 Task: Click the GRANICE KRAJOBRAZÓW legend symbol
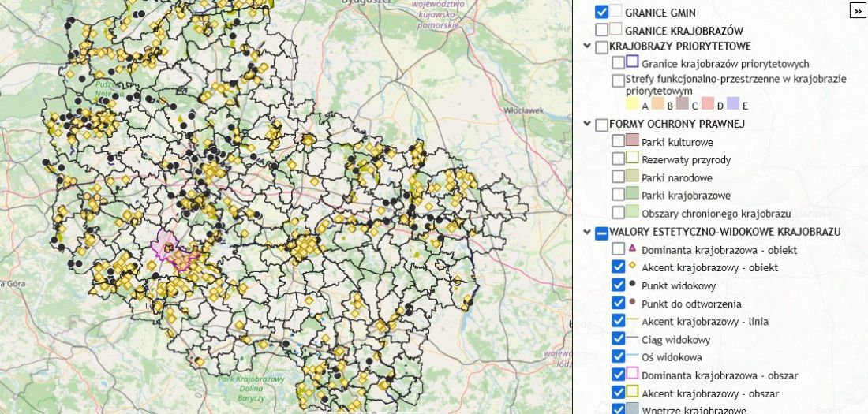point(615,28)
